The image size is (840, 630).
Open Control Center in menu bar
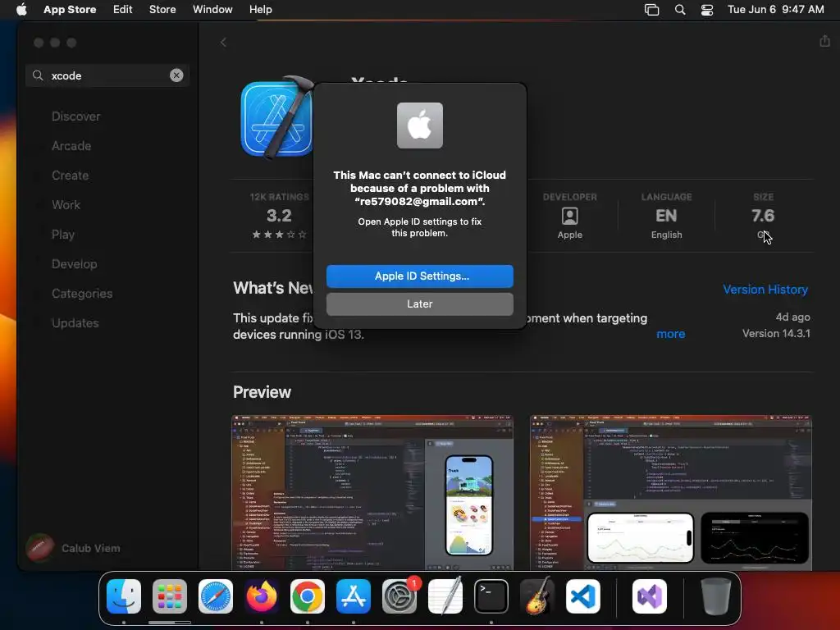(707, 10)
